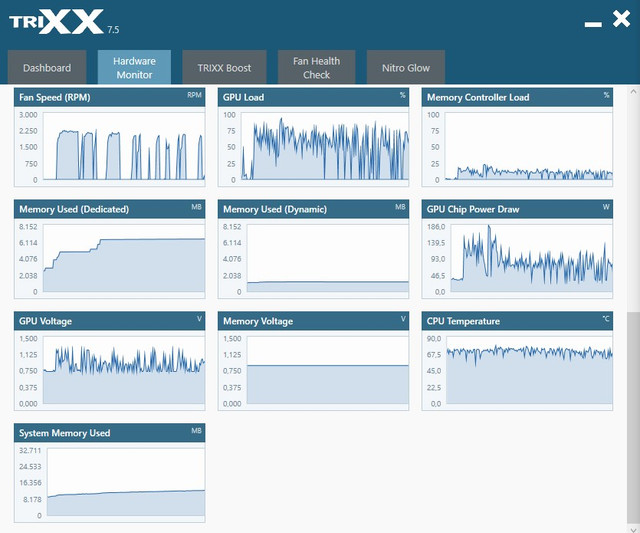Viewport: 640px width, 533px height.
Task: Click the Memory Used (Dynamic) header title
Action: (x=275, y=209)
